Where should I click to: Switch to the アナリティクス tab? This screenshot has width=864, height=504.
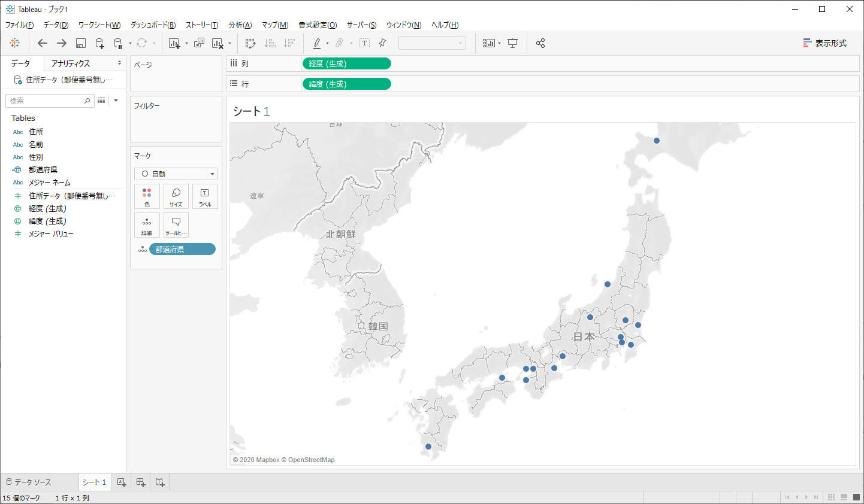tap(71, 63)
